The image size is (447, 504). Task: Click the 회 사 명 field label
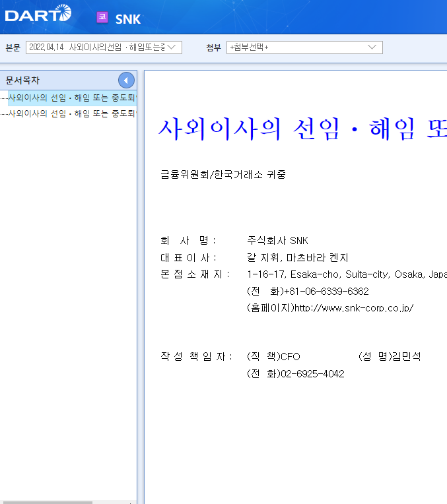pos(188,240)
